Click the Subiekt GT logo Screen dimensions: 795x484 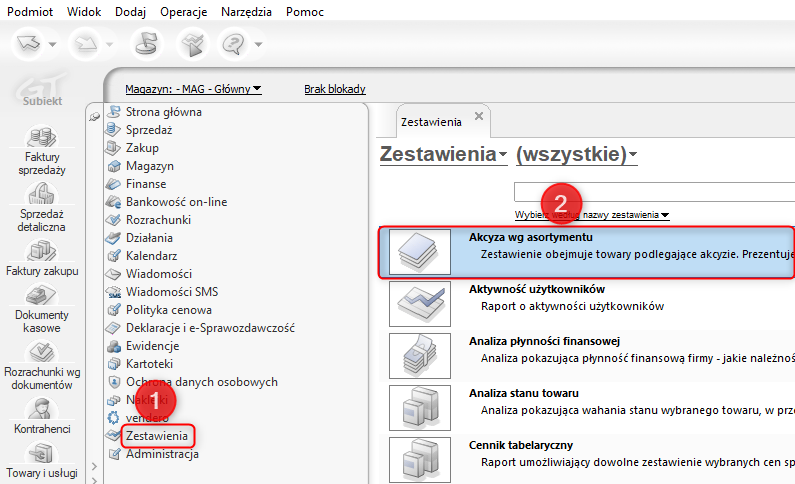tap(42, 90)
